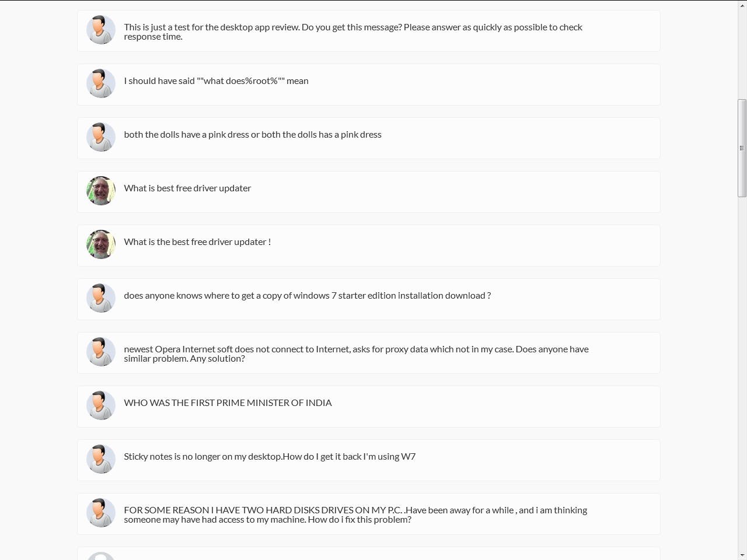
Task: Open Sticky notes missing on desktop question
Action: pos(270,457)
